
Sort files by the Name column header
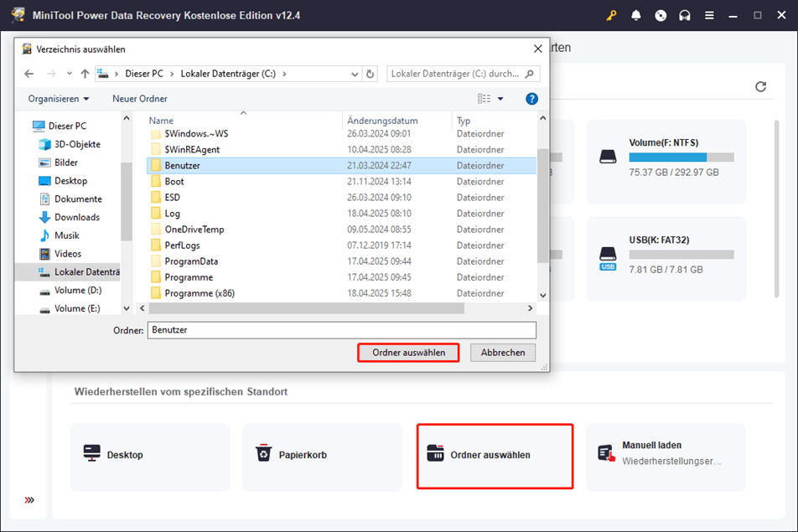click(x=161, y=121)
